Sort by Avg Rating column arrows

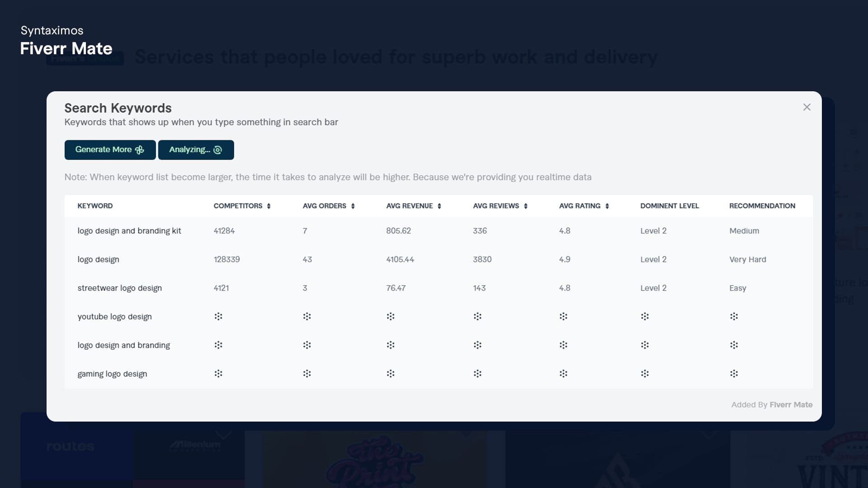tap(607, 206)
